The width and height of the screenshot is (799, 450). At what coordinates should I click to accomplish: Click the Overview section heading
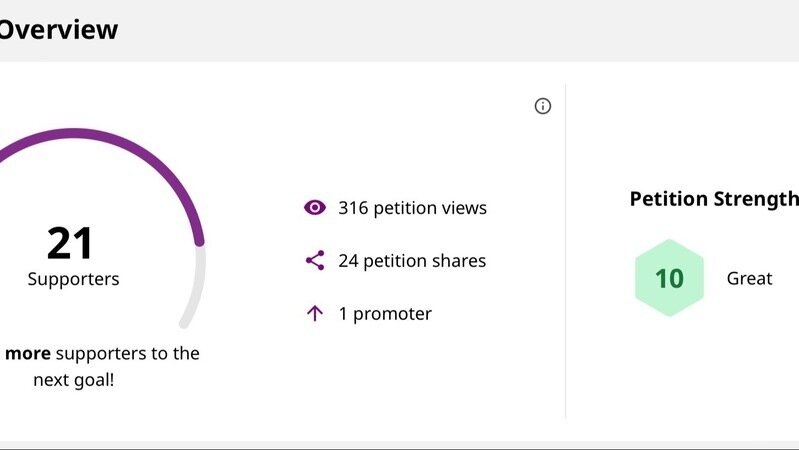pos(59,30)
